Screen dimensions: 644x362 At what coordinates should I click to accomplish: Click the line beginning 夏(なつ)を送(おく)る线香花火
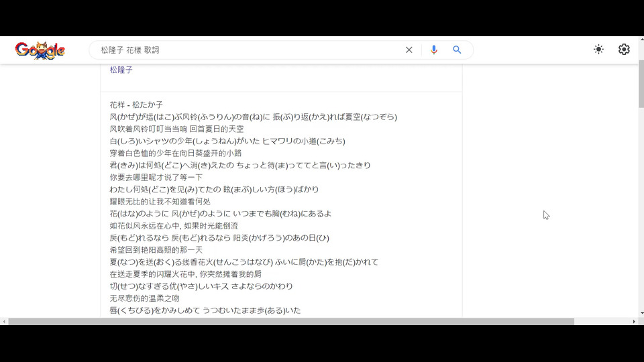pyautogui.click(x=244, y=262)
